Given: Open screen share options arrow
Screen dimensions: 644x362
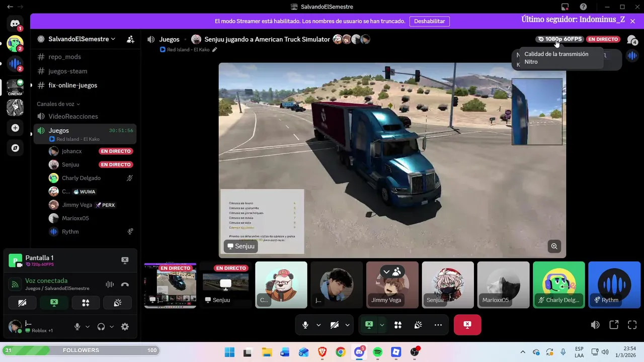Looking at the screenshot, I should (382, 325).
